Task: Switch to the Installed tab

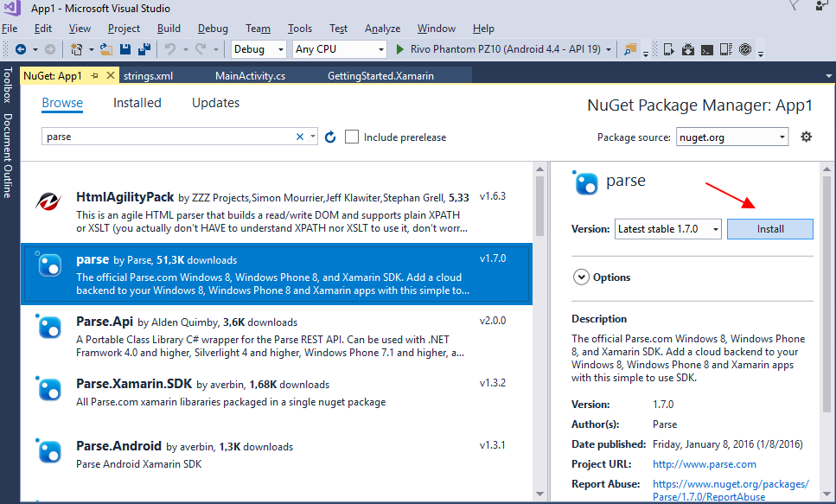Action: pos(137,103)
